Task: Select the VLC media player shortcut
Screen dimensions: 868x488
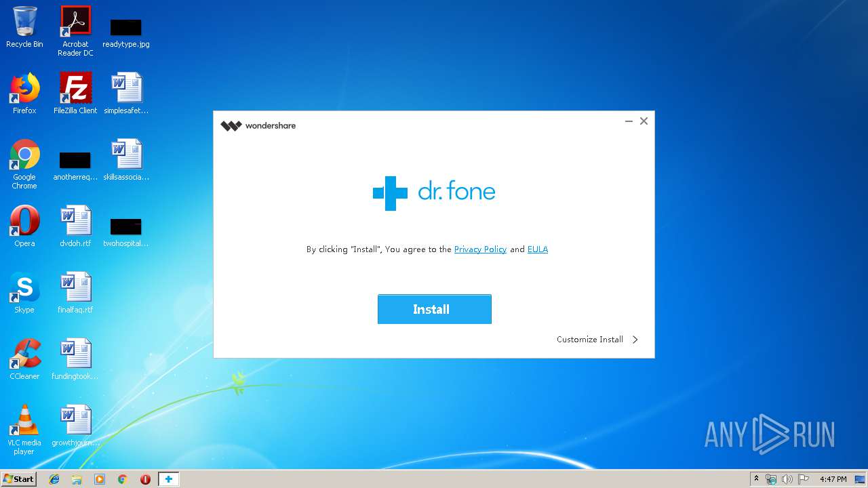Action: [x=24, y=430]
